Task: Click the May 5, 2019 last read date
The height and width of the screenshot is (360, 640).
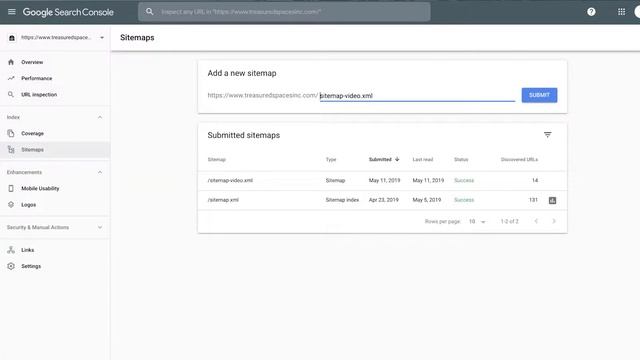Action: pos(427,200)
